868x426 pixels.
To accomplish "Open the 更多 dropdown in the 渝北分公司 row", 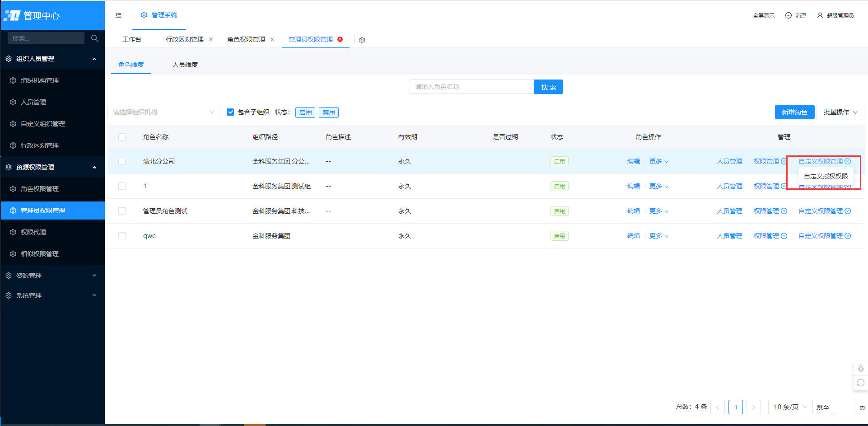I will coord(659,161).
